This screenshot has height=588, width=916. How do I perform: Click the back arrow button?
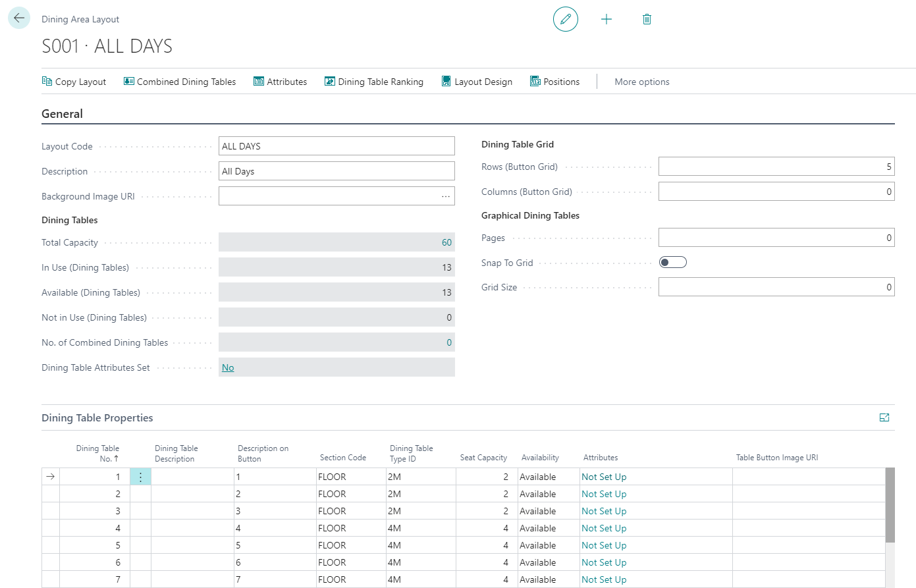point(19,18)
